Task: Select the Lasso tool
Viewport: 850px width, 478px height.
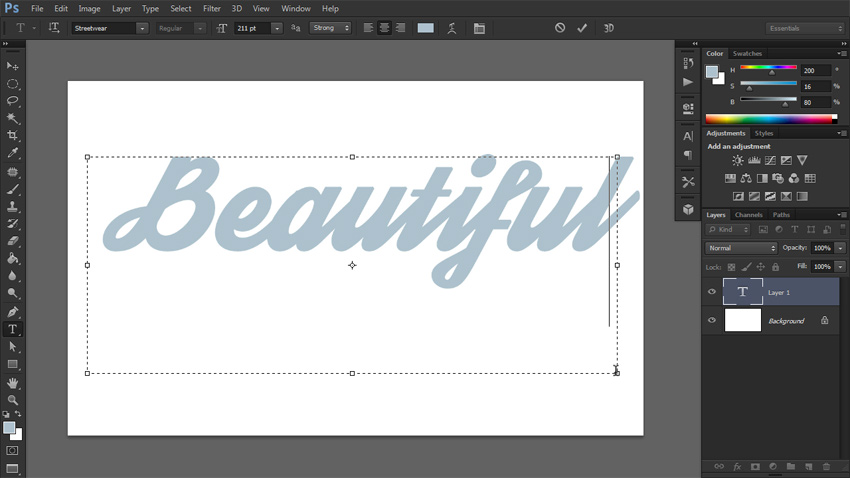Action: [x=13, y=101]
